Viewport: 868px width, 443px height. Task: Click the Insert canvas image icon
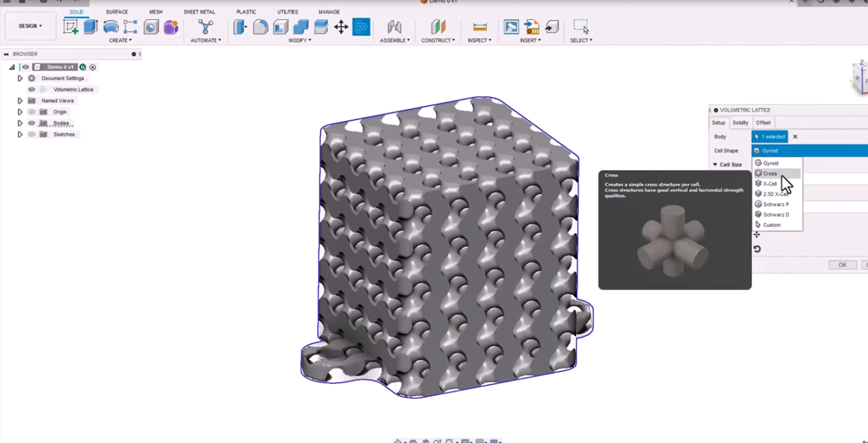511,27
